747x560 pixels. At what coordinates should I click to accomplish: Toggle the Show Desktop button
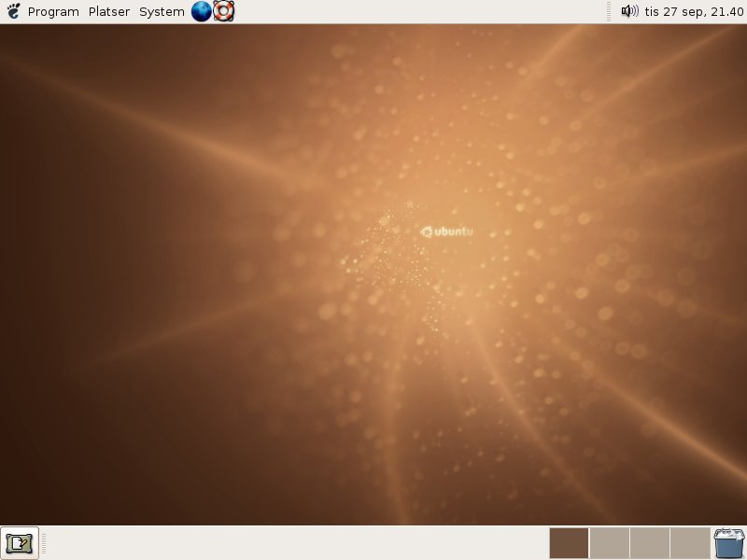[x=20, y=543]
